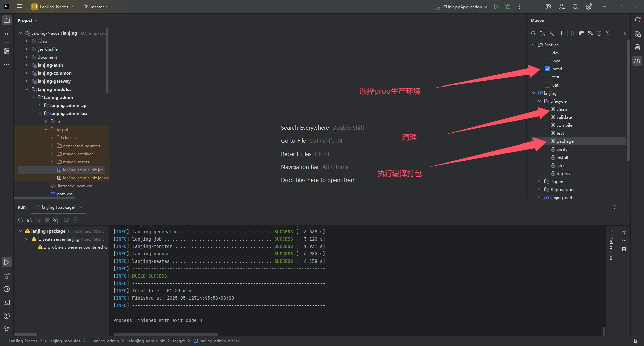
Task: Enable the local Maven profile
Action: click(x=547, y=61)
